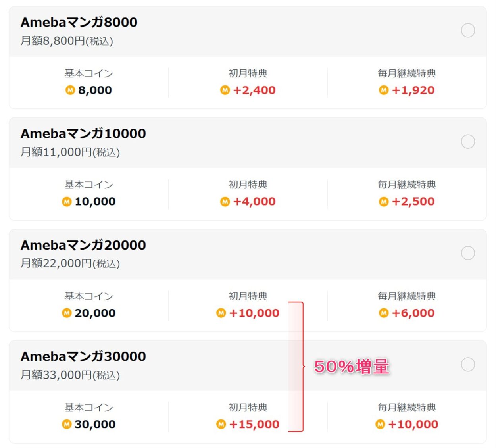
Task: Click the +2,500 monthly continuation bonus
Action: point(413,202)
